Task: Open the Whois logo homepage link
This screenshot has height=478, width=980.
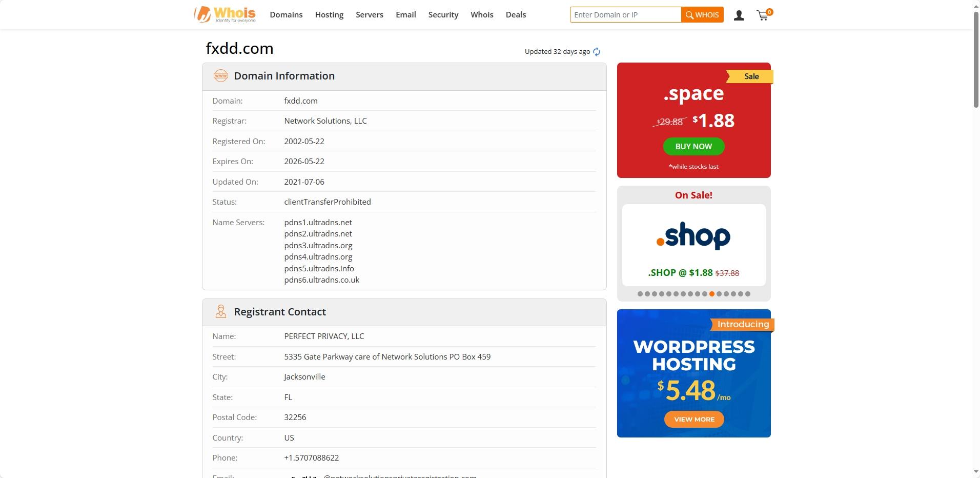Action: coord(225,14)
